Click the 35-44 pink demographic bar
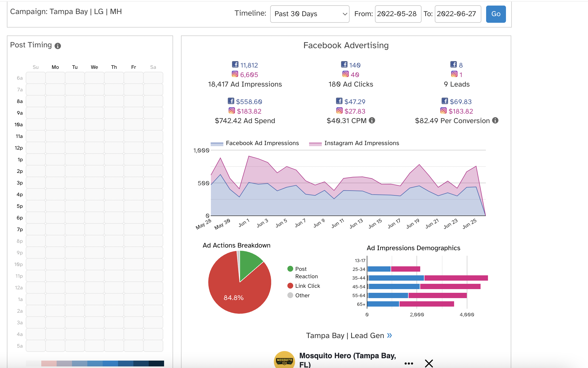This screenshot has height=368, width=588. coord(456,278)
